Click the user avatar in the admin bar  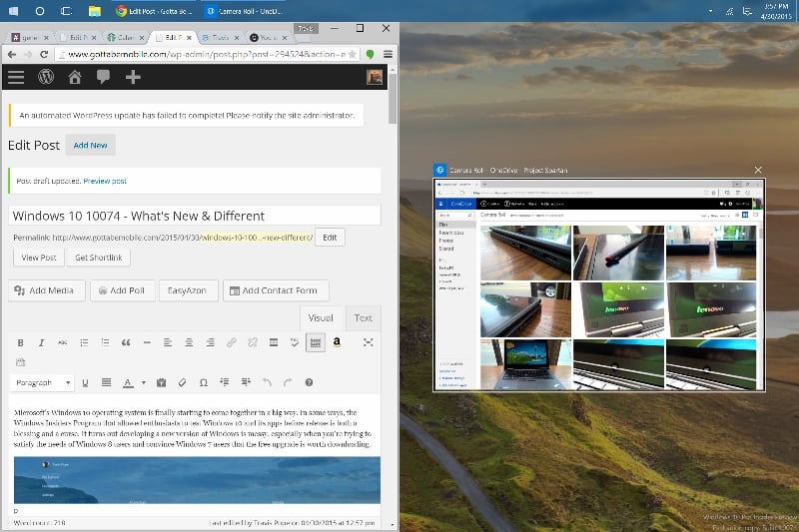[x=375, y=77]
